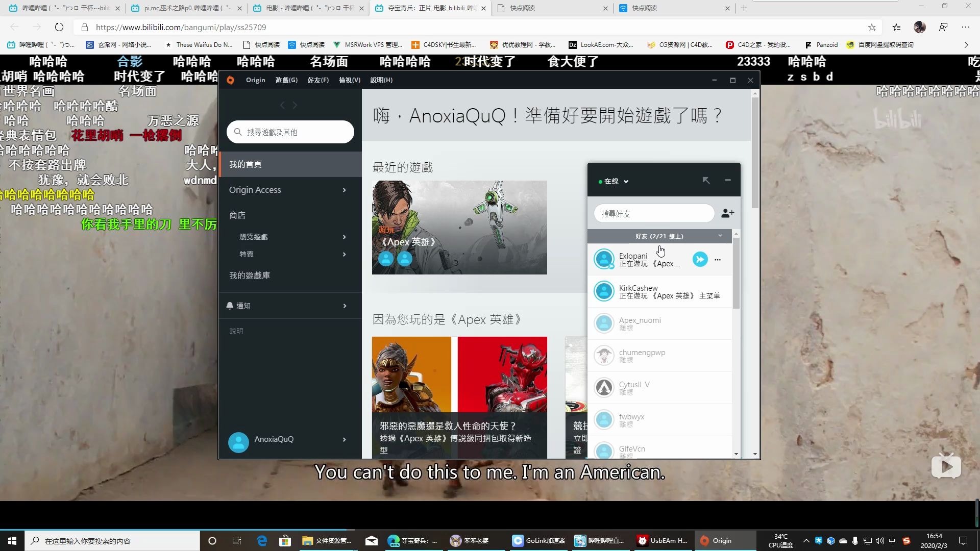
Task: Select friend chumengpwp in friends list
Action: [x=659, y=356]
